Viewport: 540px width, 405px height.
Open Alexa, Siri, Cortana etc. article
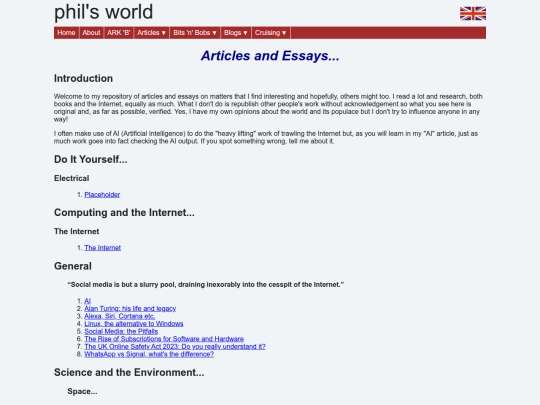[120, 316]
